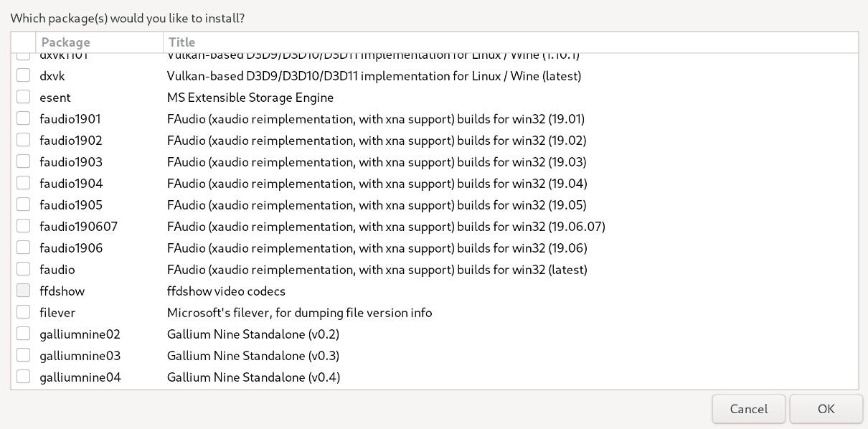Check the faudio latest package
868x429 pixels.
23,269
